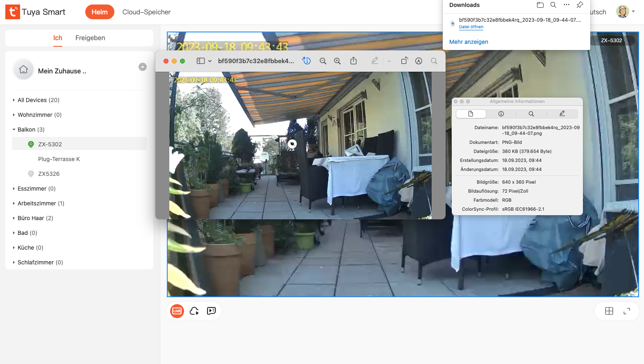Open cloud storage playback icon
Viewport: 644px width, 364px height.
pyautogui.click(x=194, y=311)
